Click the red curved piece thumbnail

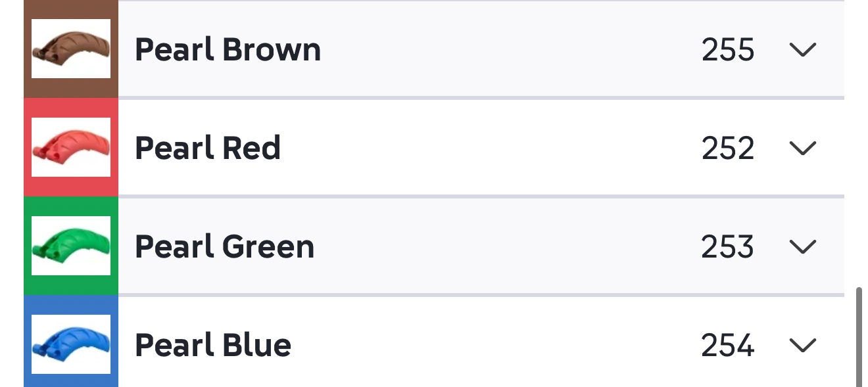coord(71,147)
